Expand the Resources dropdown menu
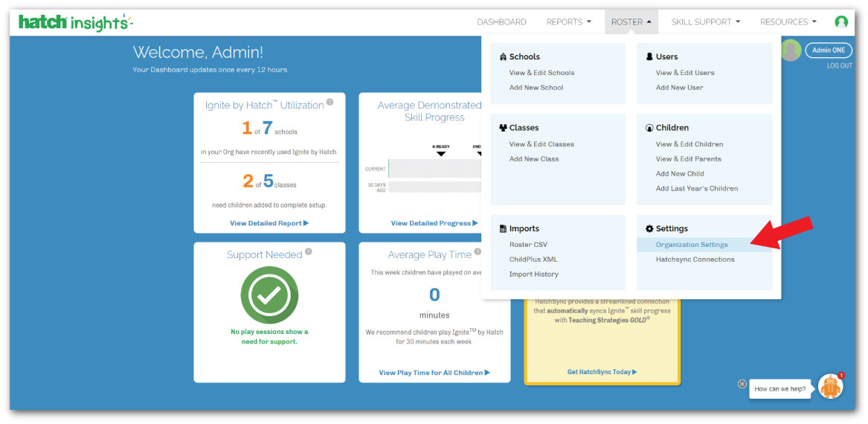Viewport: 868px width, 424px height. [x=788, y=22]
